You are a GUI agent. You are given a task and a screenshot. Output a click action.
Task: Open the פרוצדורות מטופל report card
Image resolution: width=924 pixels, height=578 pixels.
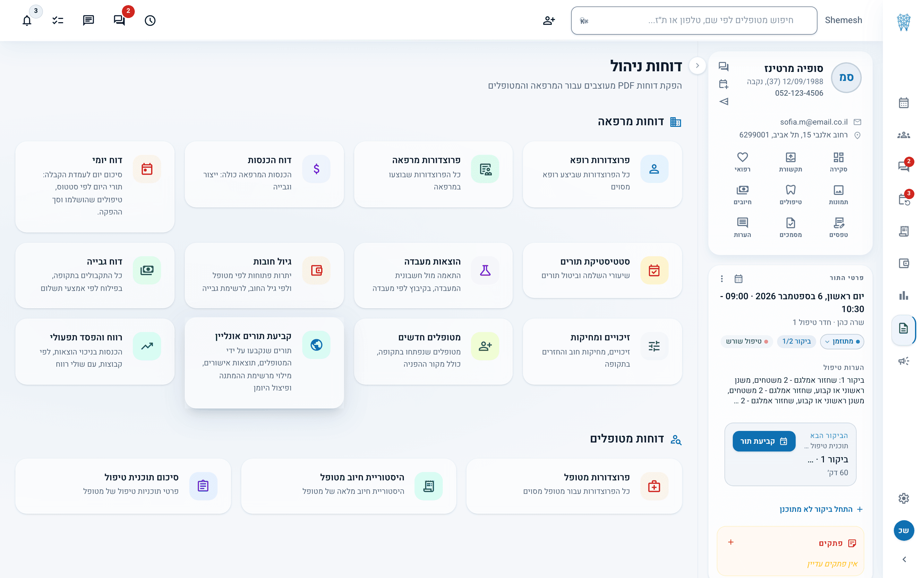click(x=574, y=486)
